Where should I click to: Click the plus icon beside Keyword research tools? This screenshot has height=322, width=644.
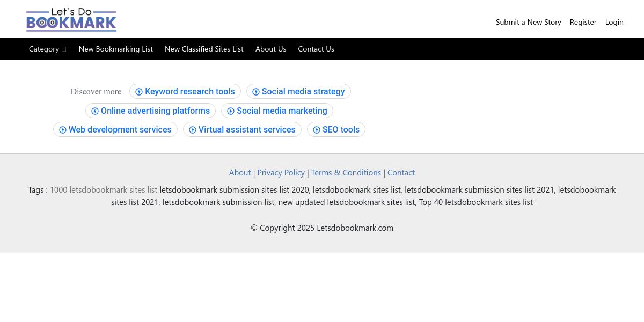point(139,92)
